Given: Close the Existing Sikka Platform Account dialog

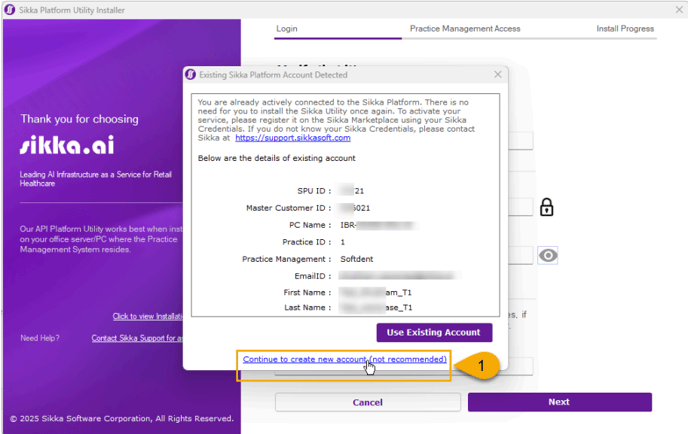Looking at the screenshot, I should 498,75.
